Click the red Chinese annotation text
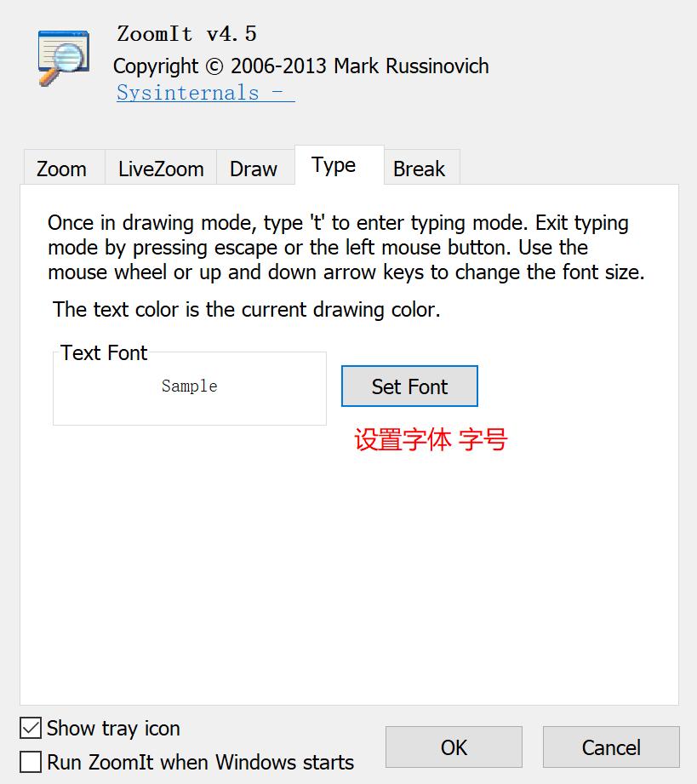This screenshot has width=697, height=784. point(431,440)
